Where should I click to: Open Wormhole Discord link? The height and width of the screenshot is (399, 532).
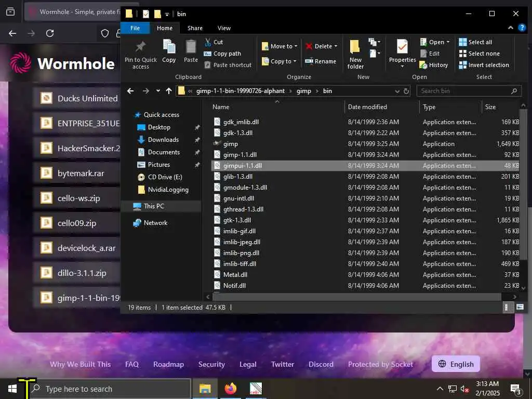tap(321, 364)
